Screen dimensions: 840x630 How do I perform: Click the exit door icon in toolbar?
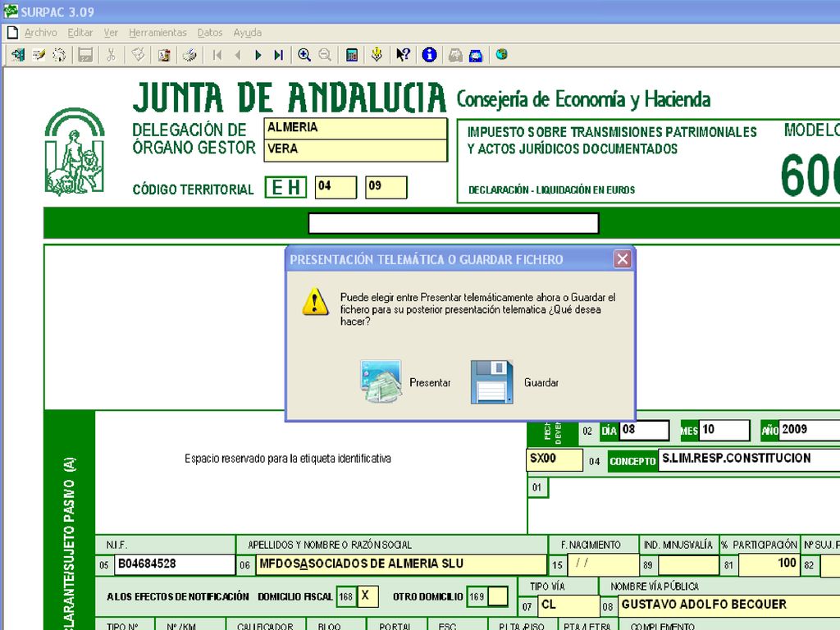click(x=18, y=55)
